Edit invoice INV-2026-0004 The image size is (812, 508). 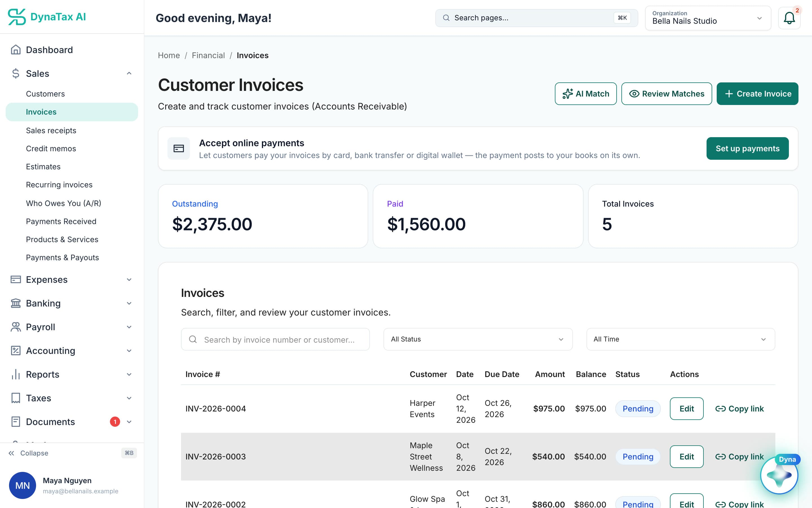tap(687, 409)
